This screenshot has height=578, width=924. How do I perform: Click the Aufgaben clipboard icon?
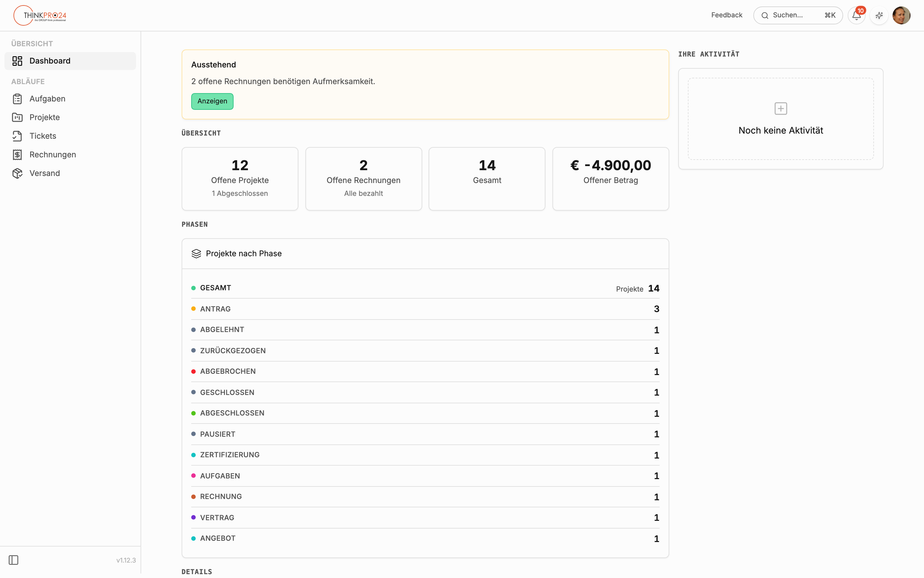click(17, 99)
